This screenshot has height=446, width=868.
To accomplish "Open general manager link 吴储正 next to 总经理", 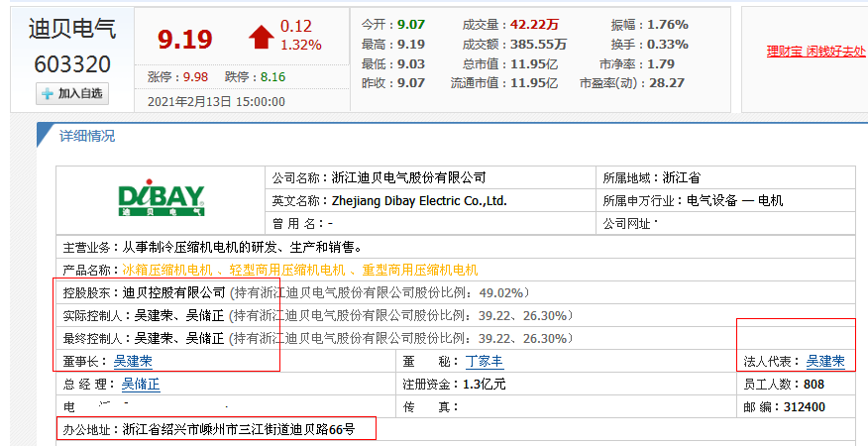I will pyautogui.click(x=141, y=385).
